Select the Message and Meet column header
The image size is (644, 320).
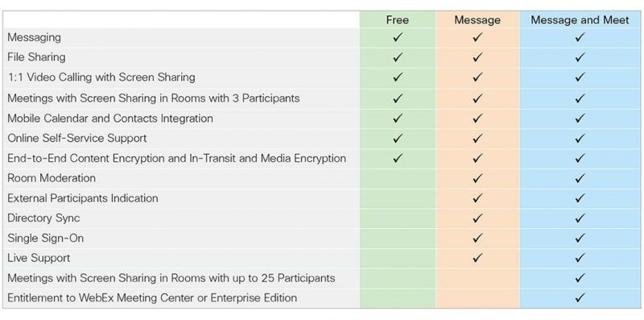pos(580,19)
